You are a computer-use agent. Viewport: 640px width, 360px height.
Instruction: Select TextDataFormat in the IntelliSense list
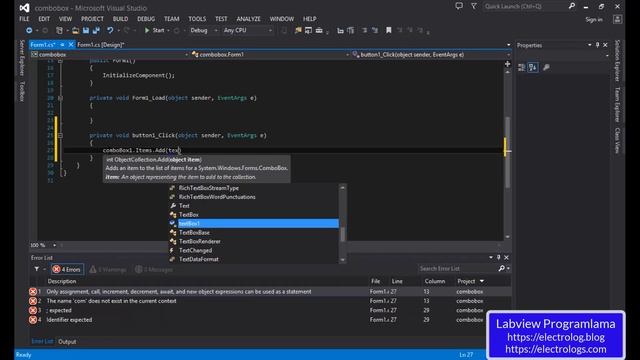[253, 259]
